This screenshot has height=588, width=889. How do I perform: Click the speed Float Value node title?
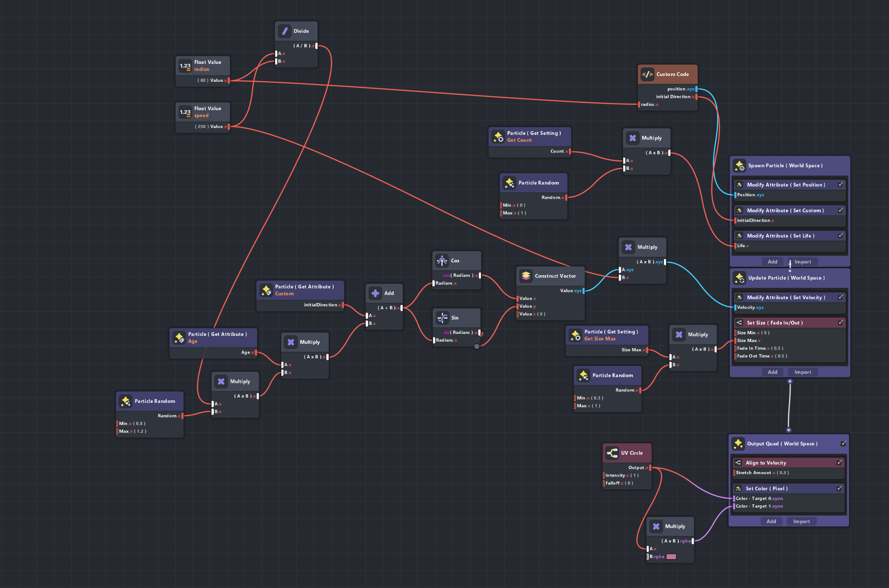click(x=208, y=109)
